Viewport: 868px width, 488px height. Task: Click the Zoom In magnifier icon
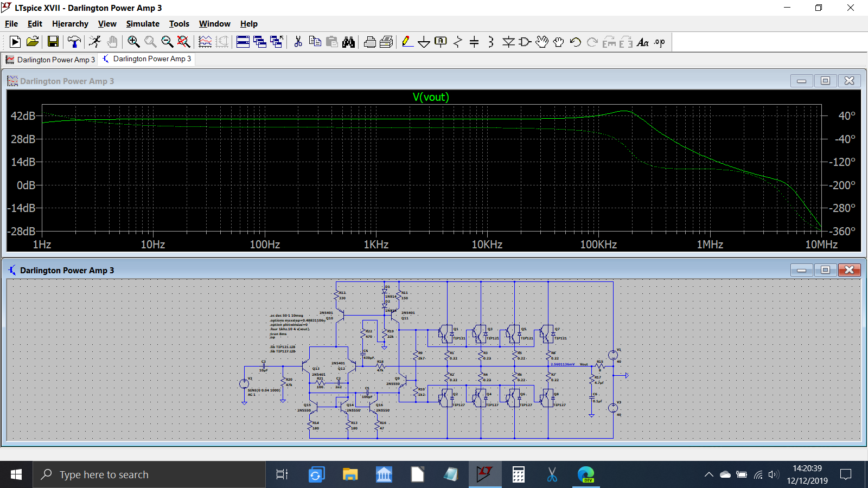133,42
